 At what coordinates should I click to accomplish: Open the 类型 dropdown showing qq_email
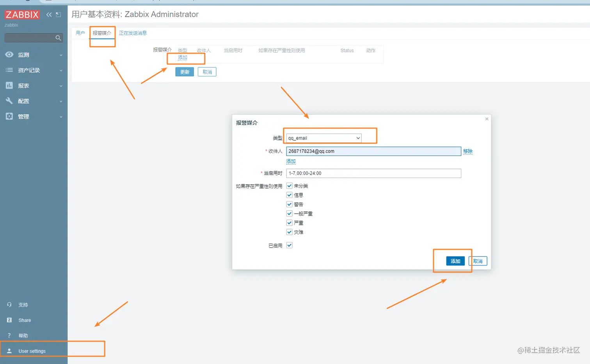(324, 138)
